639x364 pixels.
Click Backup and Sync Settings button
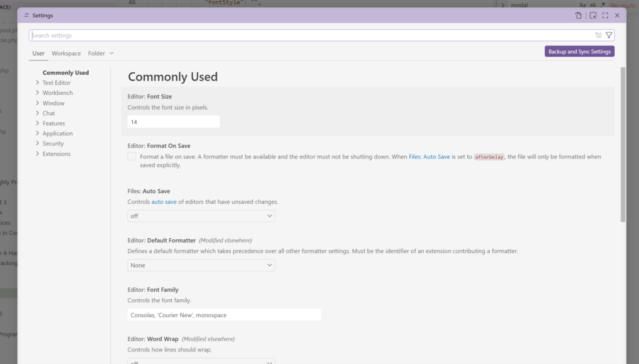pos(580,51)
